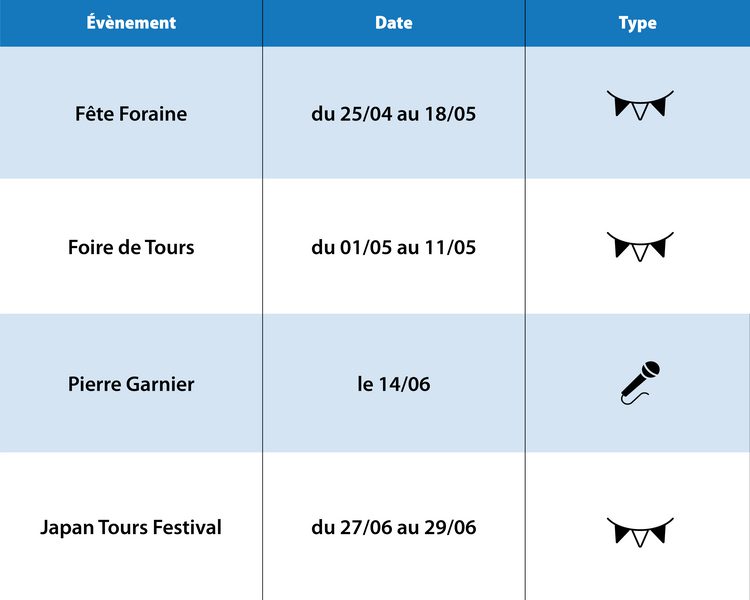
Task: Click the date du 25/04 au 18/05
Action: coord(394,114)
